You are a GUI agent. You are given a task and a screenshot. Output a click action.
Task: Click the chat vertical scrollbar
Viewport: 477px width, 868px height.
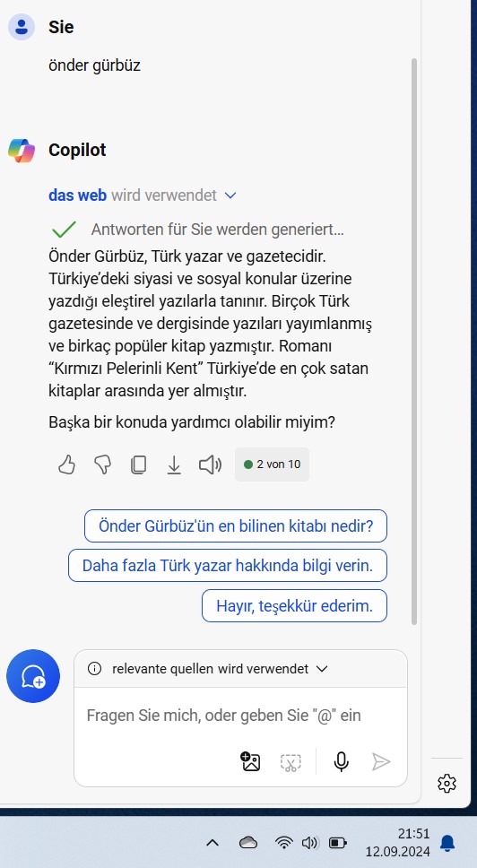tap(414, 341)
